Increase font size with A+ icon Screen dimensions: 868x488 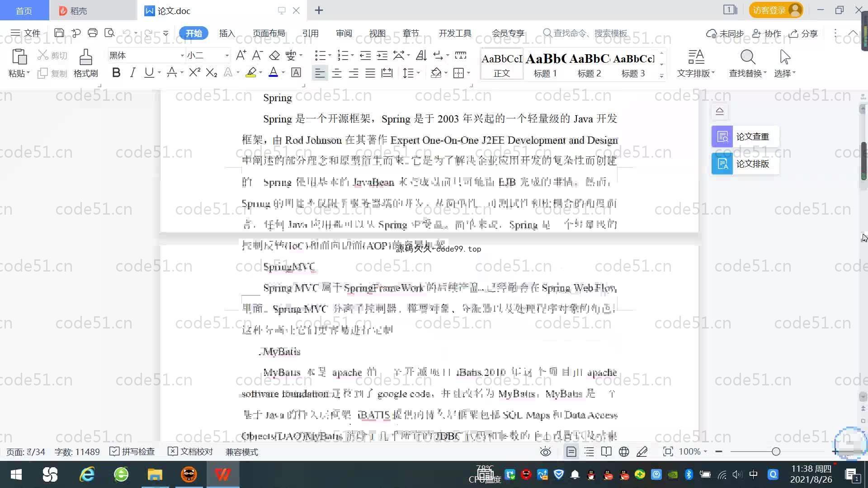[x=241, y=56]
